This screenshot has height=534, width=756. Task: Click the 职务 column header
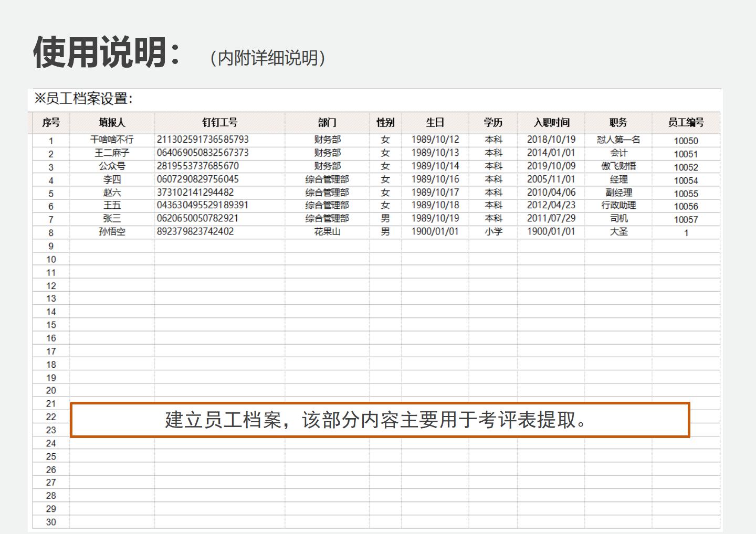coord(618,123)
